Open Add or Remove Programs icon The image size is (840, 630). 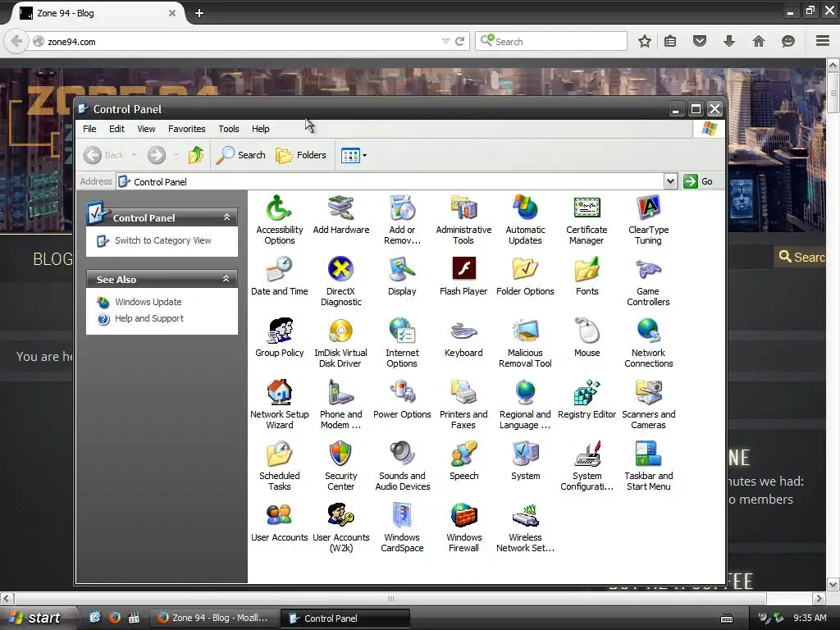click(402, 220)
